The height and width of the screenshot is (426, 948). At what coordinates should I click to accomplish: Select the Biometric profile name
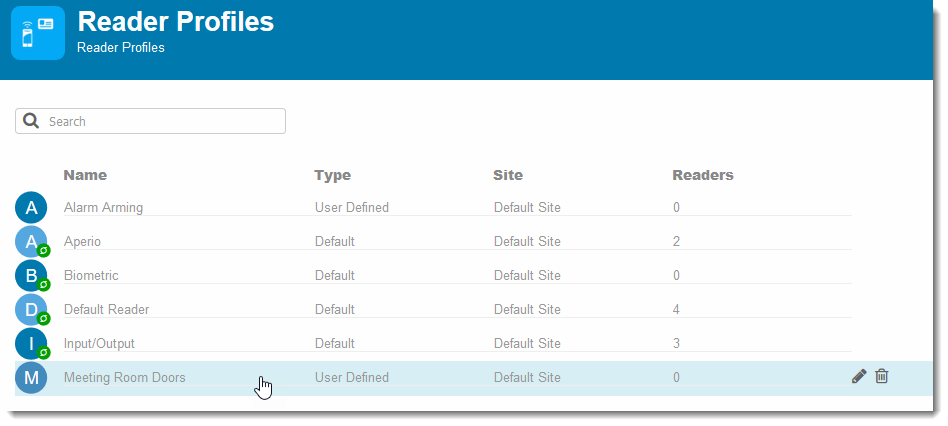pos(91,276)
